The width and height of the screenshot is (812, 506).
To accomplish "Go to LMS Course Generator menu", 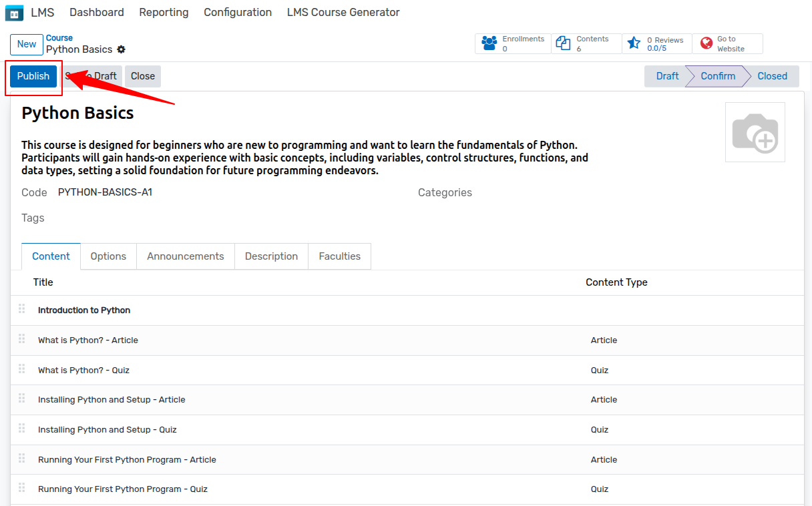I will 343,13.
